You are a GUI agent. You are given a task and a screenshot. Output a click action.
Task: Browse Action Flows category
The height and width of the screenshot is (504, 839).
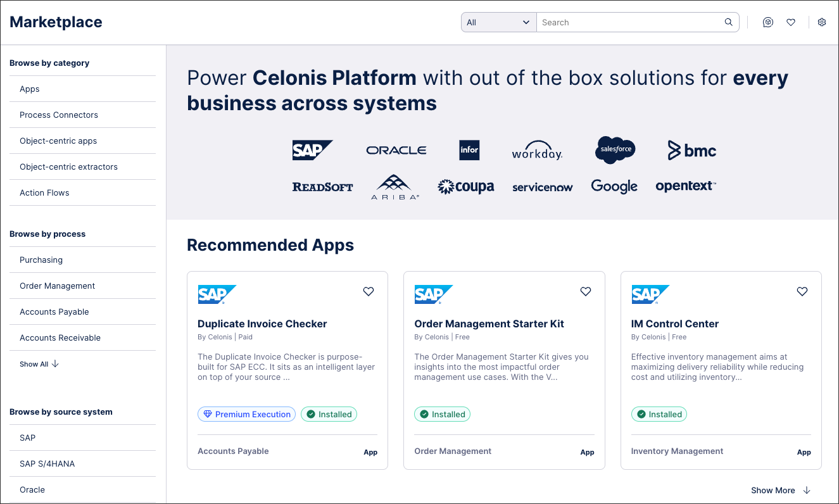pyautogui.click(x=82, y=192)
